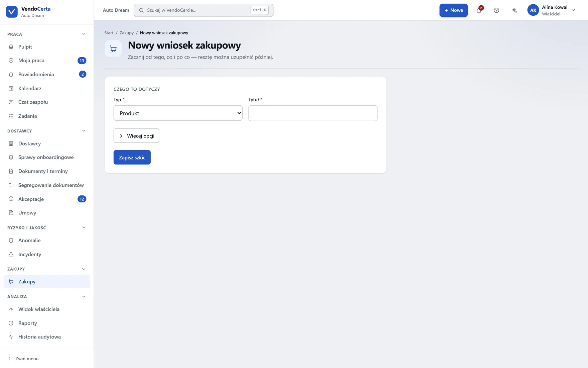Click the Historia audytowa activity icon
The height and width of the screenshot is (368, 588).
click(x=11, y=337)
